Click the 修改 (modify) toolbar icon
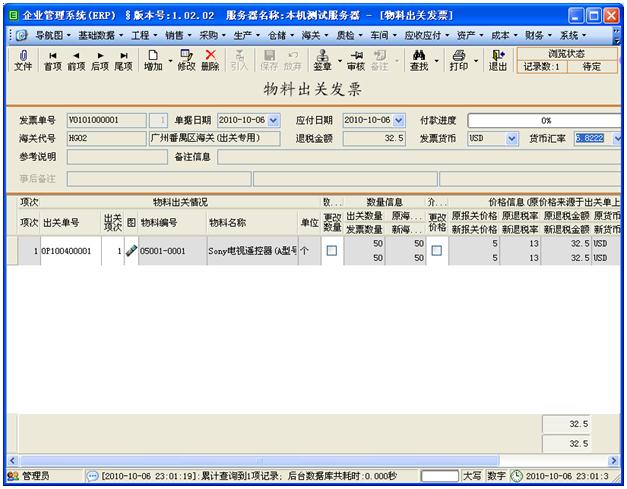The image size is (627, 489). (x=186, y=60)
